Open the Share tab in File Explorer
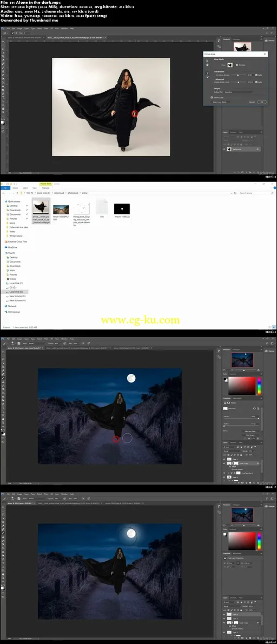Screen dimensions: 277x644 point(24,187)
